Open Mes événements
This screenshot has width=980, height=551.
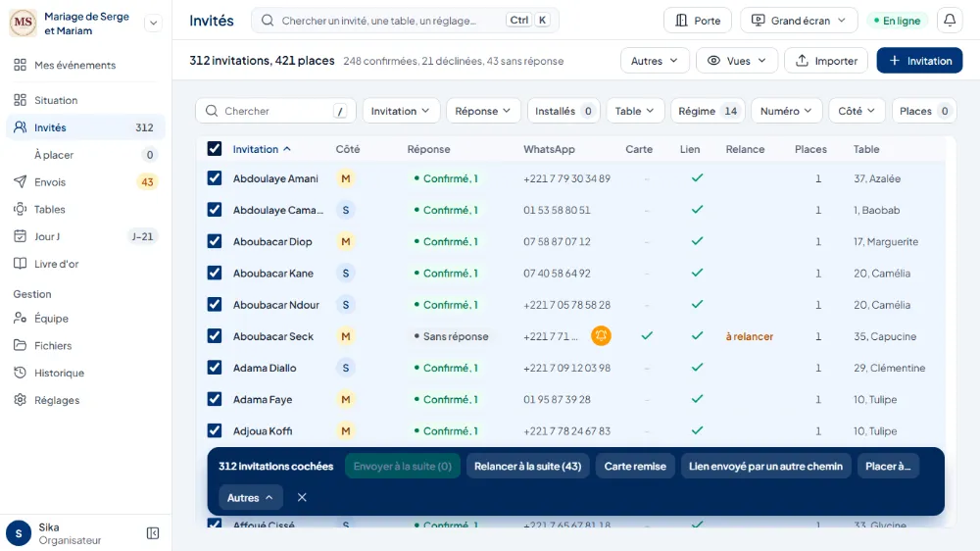click(85, 65)
